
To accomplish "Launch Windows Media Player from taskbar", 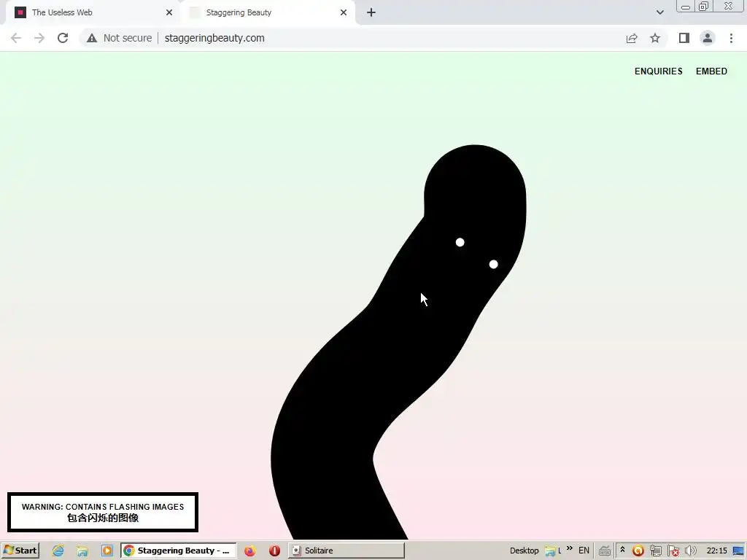I will 107,551.
